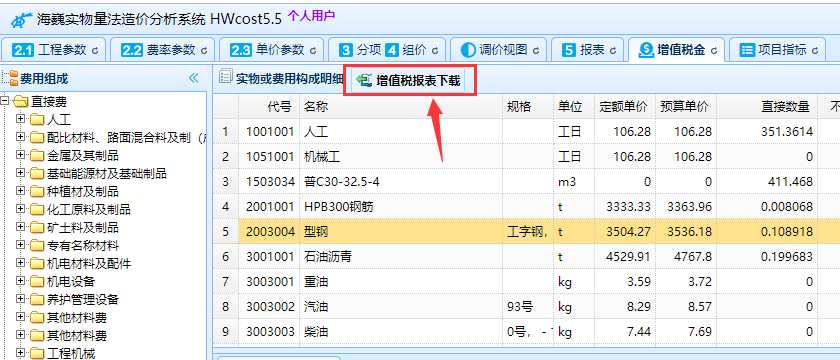The height and width of the screenshot is (360, 840).
Task: Click refresh icon on 单价参数 tab
Action: [x=312, y=51]
